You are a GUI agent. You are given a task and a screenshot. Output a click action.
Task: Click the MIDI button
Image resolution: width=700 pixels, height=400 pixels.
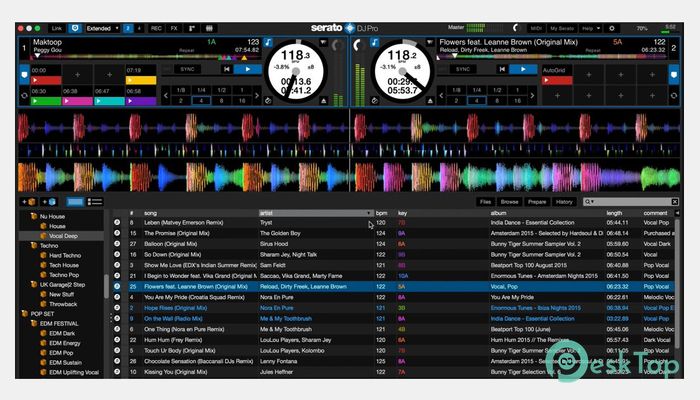[x=536, y=28]
